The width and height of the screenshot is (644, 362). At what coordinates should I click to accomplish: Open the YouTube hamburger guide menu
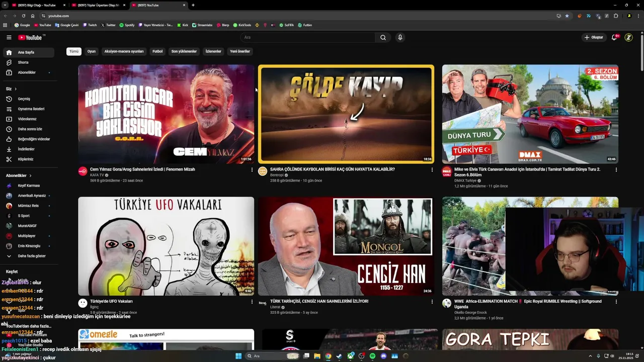[9, 37]
